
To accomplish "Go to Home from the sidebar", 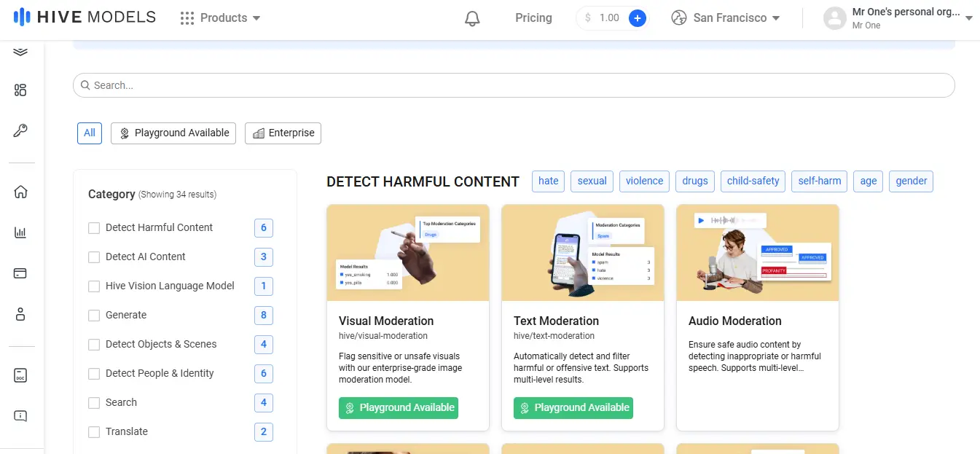I will click(20, 192).
